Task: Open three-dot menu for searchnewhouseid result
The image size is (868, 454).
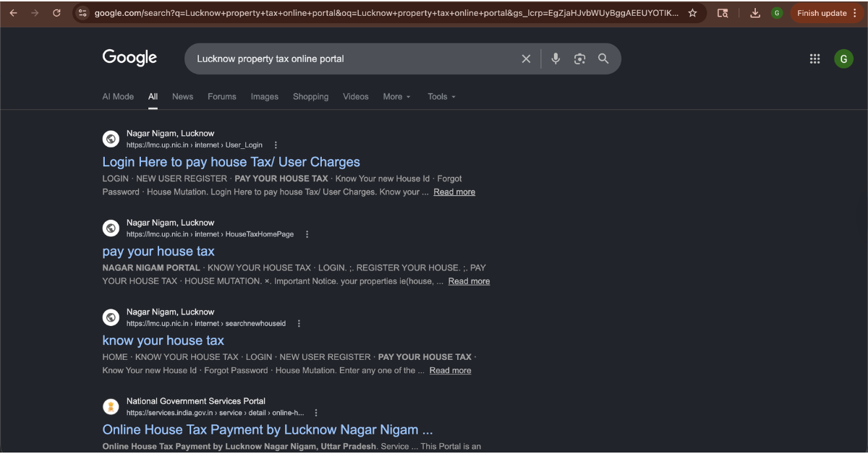Action: 299,324
